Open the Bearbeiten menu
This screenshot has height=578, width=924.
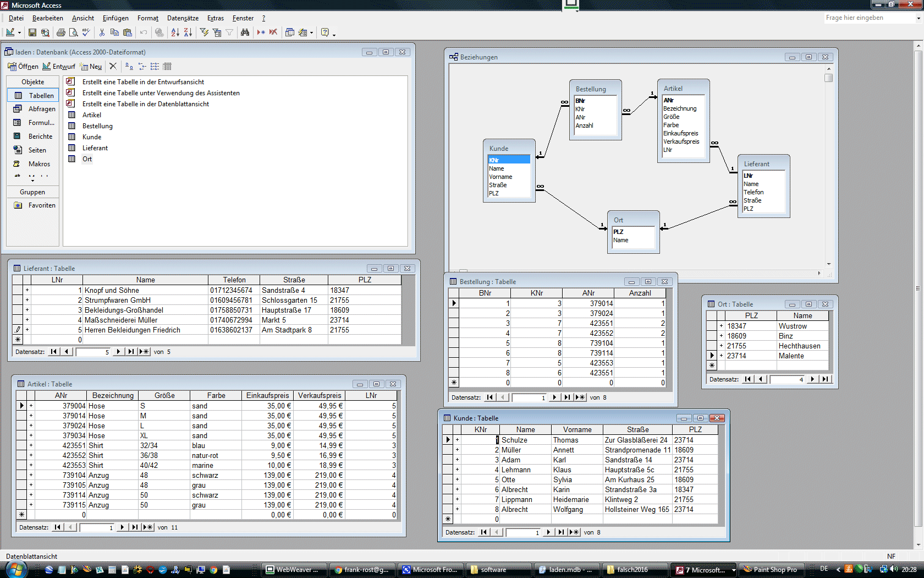pyautogui.click(x=47, y=18)
